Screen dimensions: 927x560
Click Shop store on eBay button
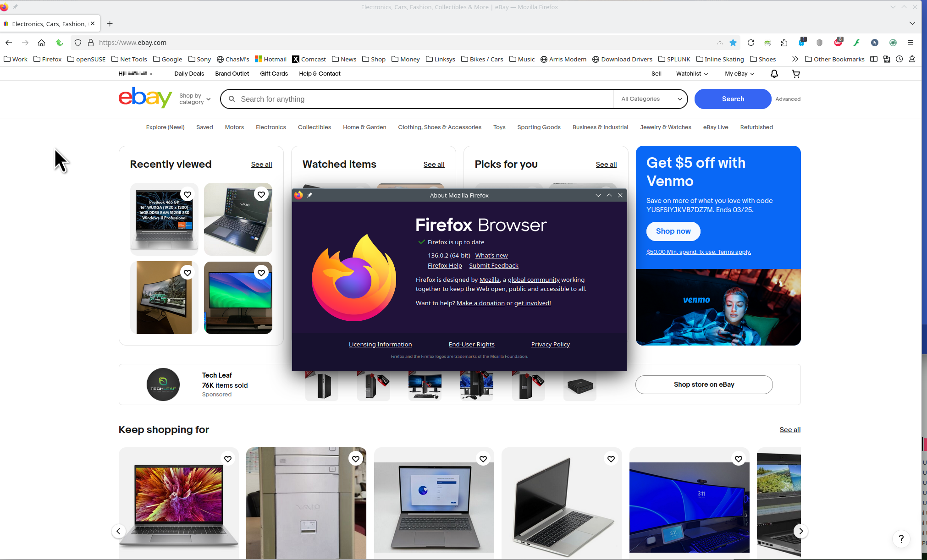(704, 384)
